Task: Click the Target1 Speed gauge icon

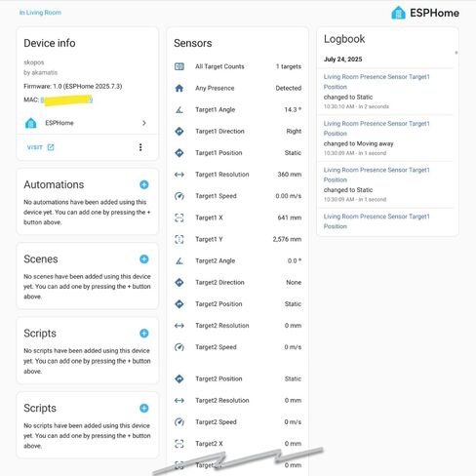Action: [179, 196]
